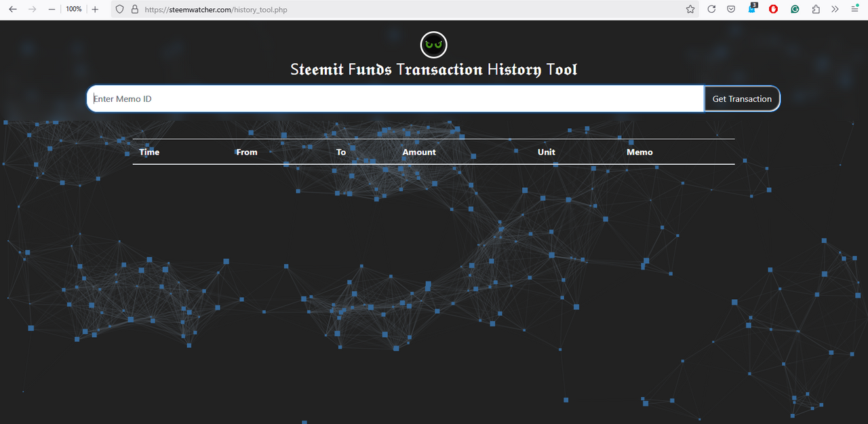Click the Memo column header

coord(639,152)
